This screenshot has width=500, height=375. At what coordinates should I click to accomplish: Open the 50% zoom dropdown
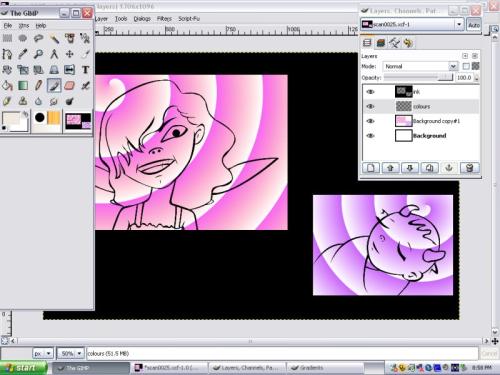pyautogui.click(x=70, y=353)
